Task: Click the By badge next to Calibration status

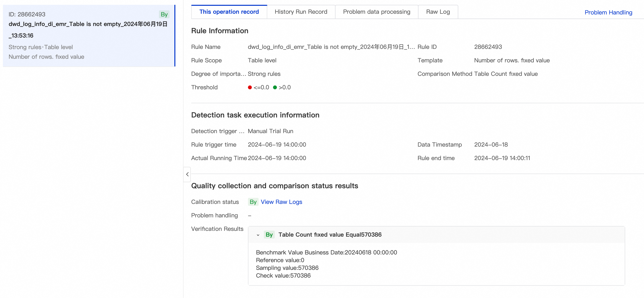Action: click(253, 202)
